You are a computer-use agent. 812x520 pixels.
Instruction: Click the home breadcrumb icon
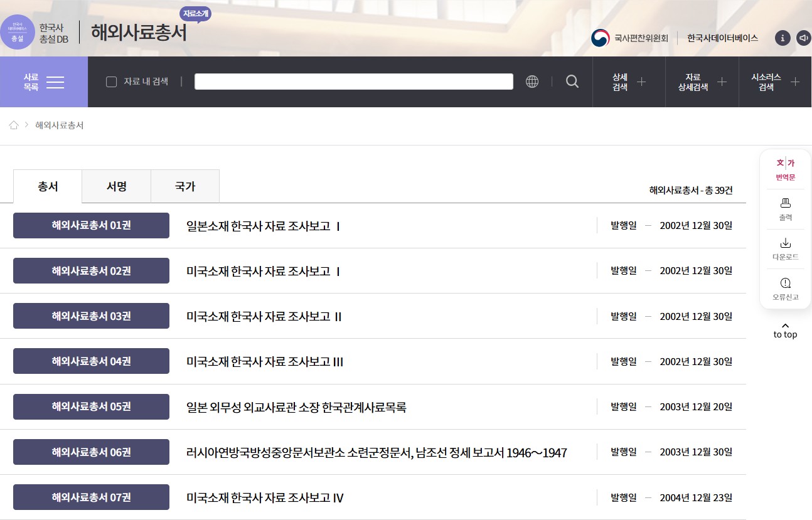(x=14, y=125)
